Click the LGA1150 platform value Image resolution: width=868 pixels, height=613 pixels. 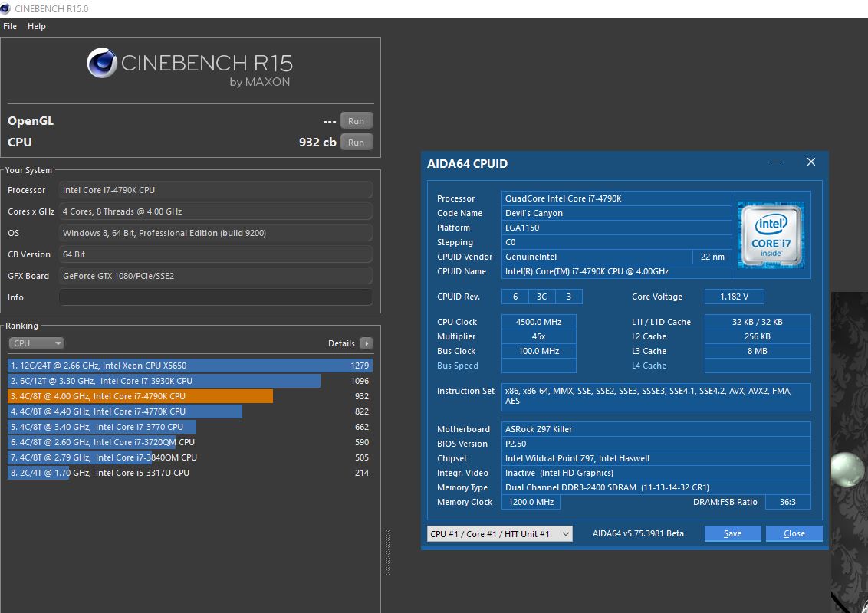pos(616,228)
